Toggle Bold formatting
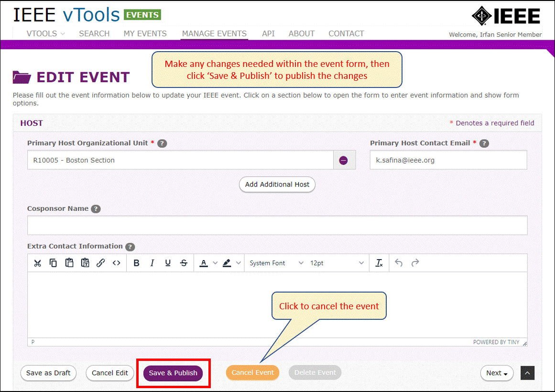 (x=137, y=263)
